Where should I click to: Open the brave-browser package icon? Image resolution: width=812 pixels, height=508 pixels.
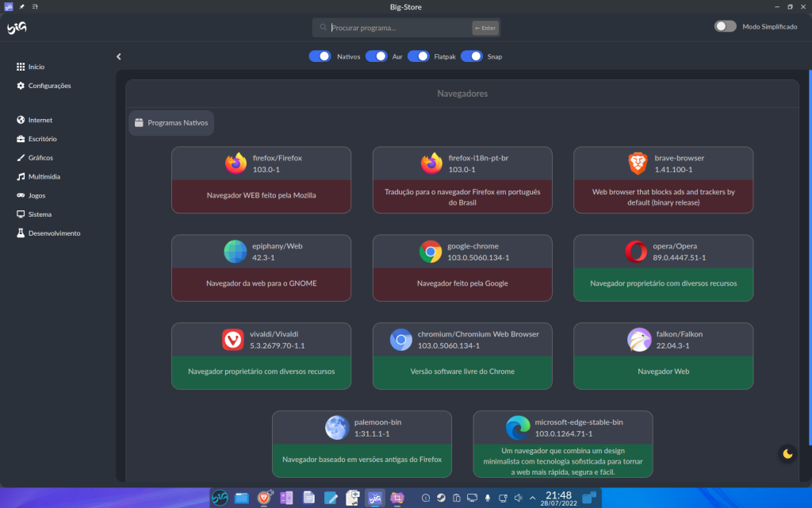click(638, 164)
